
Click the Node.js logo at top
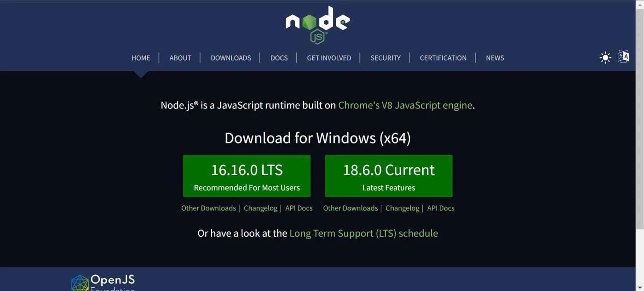(318, 25)
